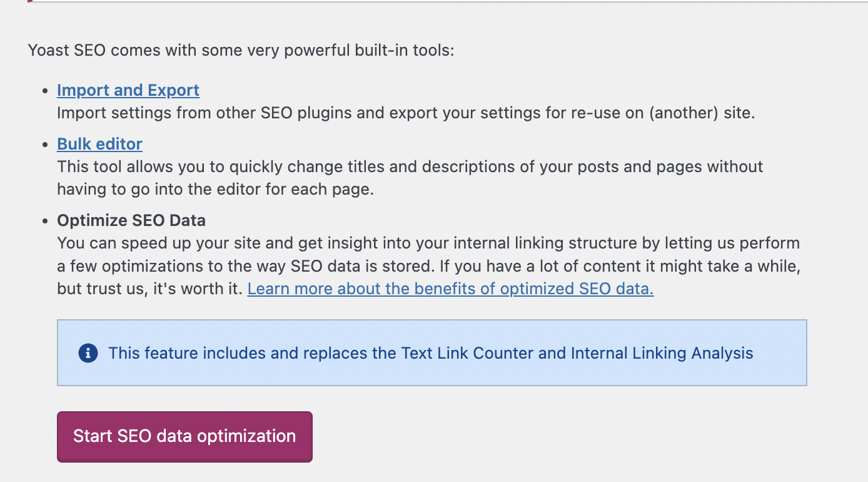Screen dimensions: 868x482
Task: Click the line having to go into the editor
Action: 215,189
